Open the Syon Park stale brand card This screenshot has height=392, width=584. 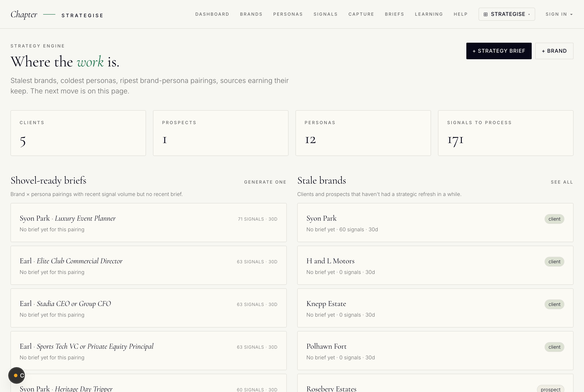(435, 223)
